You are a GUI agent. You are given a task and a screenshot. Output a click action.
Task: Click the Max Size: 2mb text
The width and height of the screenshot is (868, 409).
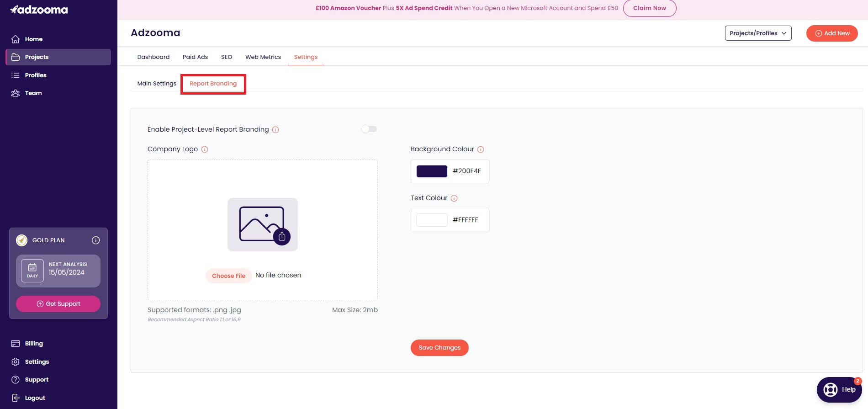click(x=355, y=310)
